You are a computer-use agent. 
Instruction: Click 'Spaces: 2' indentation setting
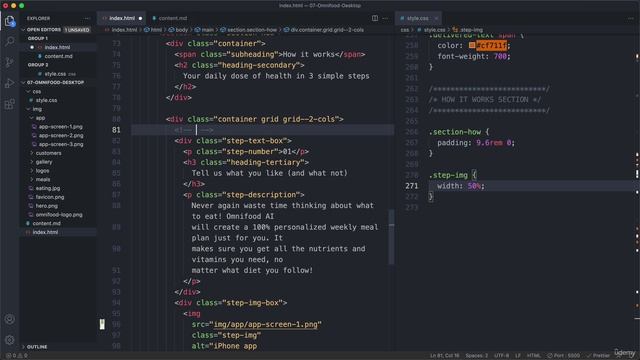476,356
